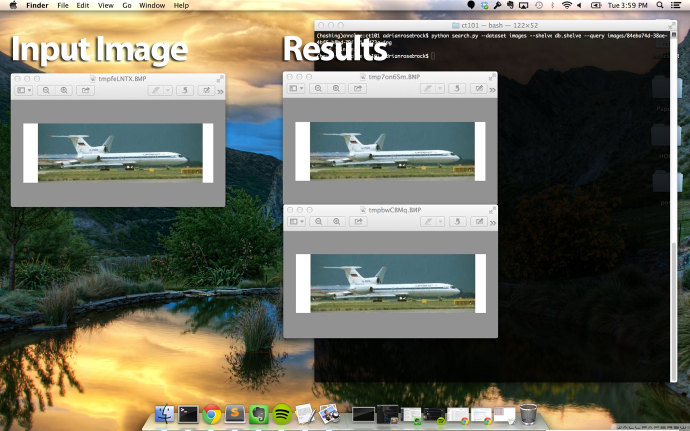690x431 pixels.
Task: Show the edit toolbar in tmp7on6Sm.BMP window
Action: coord(478,88)
